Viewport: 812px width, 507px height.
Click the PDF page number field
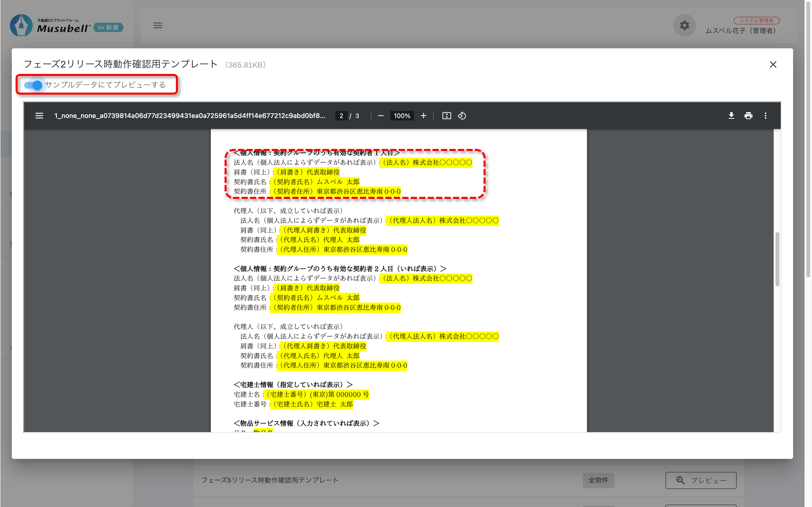[341, 116]
